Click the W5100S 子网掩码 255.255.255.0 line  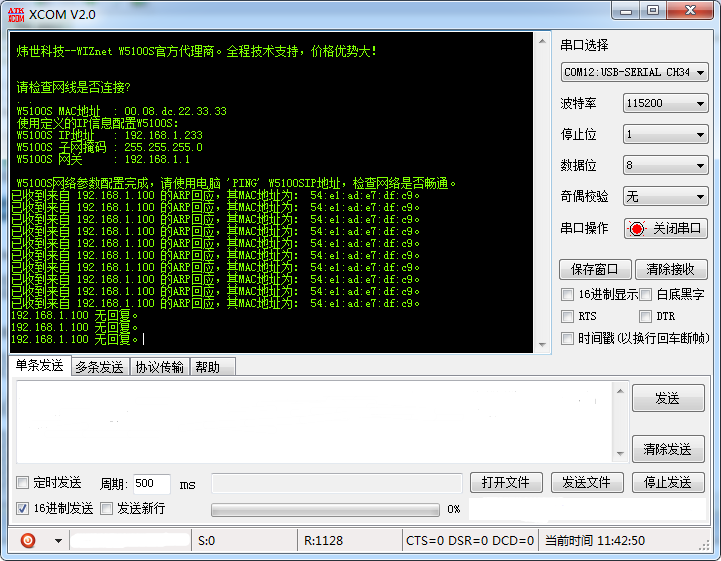[x=109, y=147]
